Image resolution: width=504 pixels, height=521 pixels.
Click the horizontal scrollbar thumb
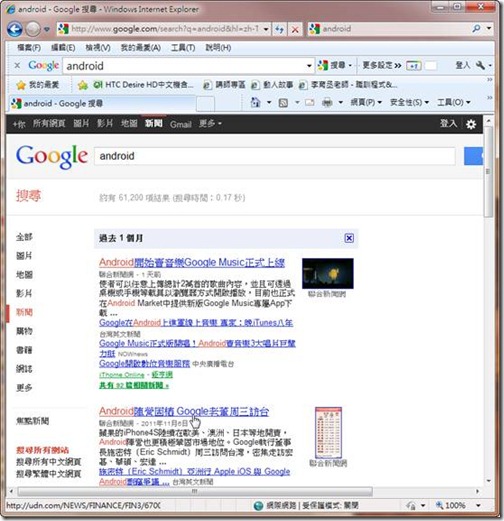[195, 491]
